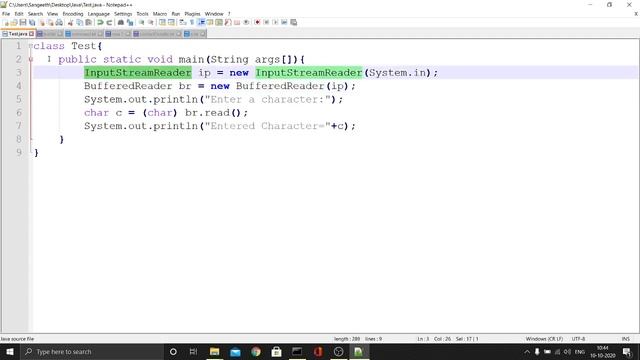Open the File menu
Viewport: 640px width, 360px height.
[x=6, y=14]
